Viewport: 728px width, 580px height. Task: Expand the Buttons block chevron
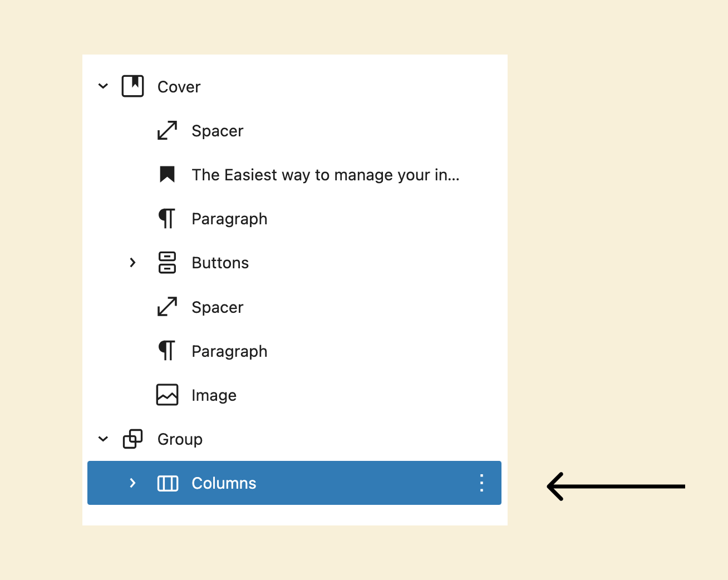tap(132, 262)
